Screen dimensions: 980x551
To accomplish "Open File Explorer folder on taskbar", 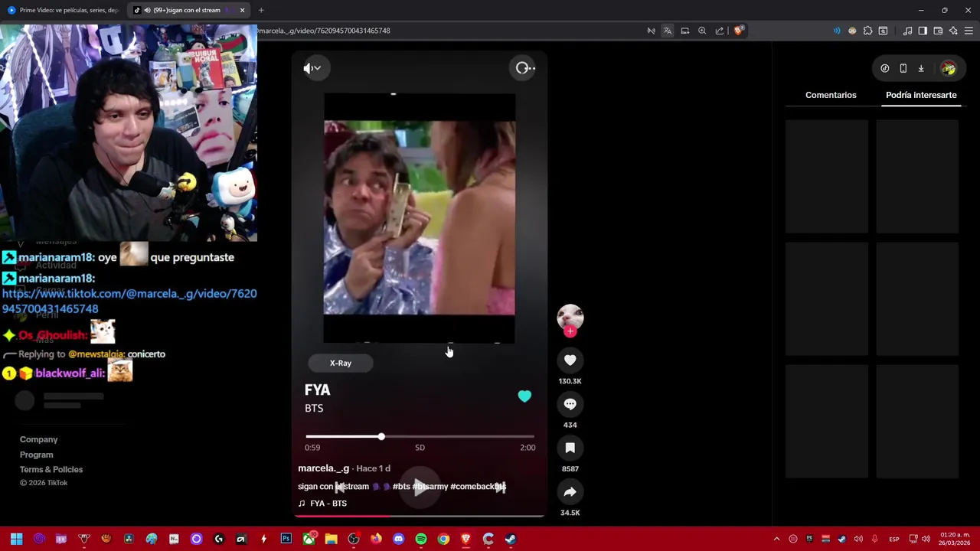I will (331, 539).
